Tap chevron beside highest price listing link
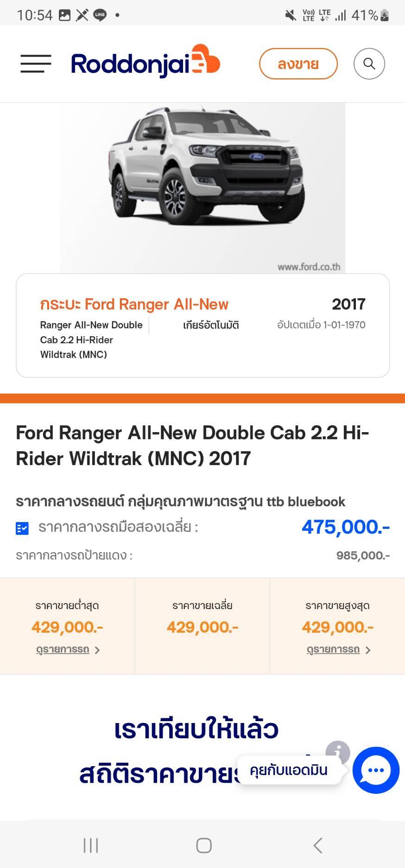 click(x=368, y=650)
